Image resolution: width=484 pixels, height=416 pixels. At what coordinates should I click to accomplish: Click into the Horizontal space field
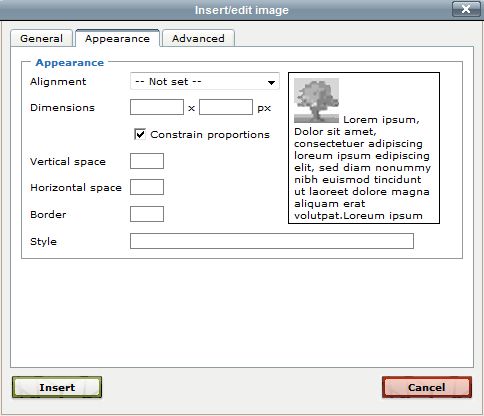coord(147,187)
